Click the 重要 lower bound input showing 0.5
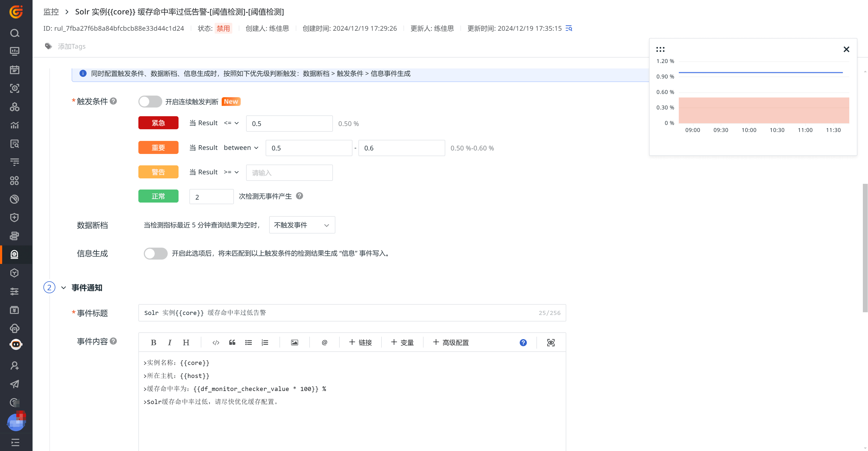Screen dimensions: 868x451 [309, 148]
